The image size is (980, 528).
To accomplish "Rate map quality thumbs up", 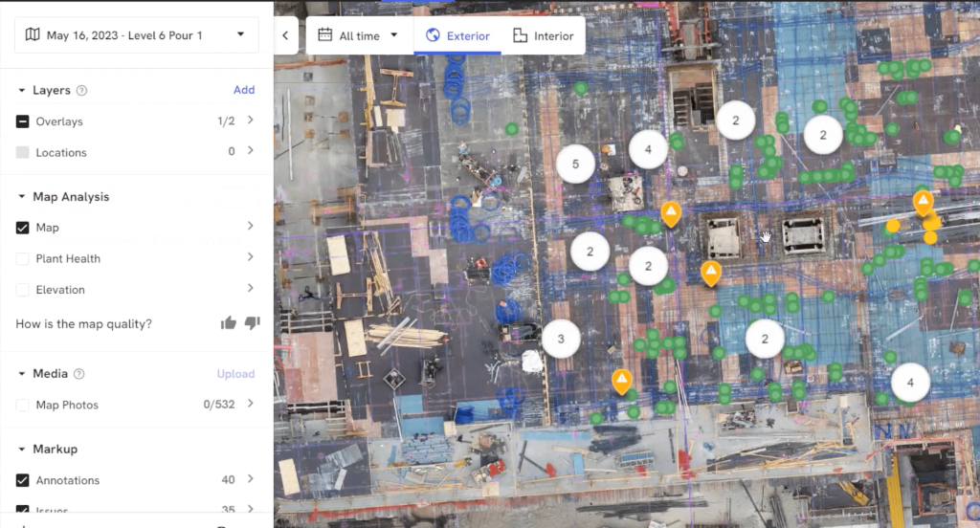I will click(229, 323).
